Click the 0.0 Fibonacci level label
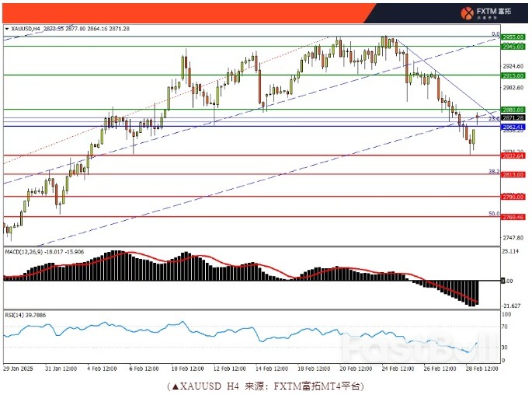The width and height of the screenshot is (532, 395). click(495, 34)
